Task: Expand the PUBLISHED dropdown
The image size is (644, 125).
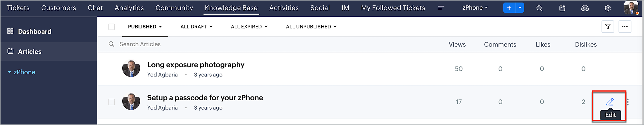Action: click(x=145, y=27)
